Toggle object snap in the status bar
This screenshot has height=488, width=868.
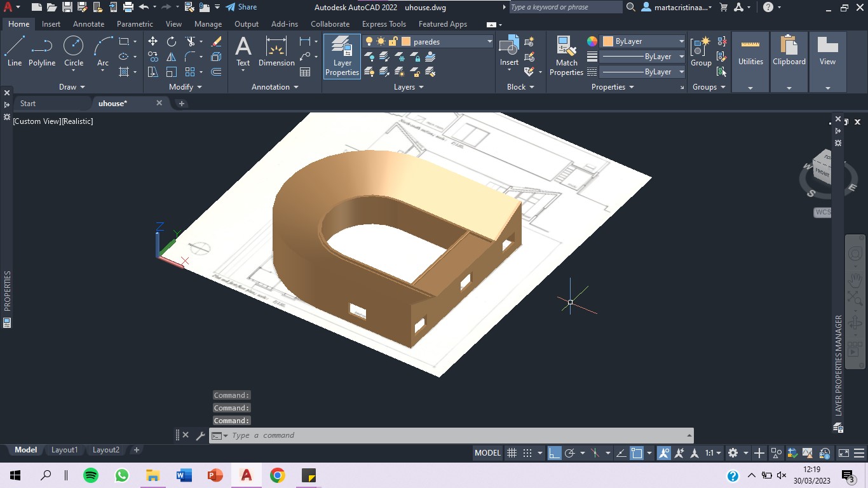[x=636, y=453]
